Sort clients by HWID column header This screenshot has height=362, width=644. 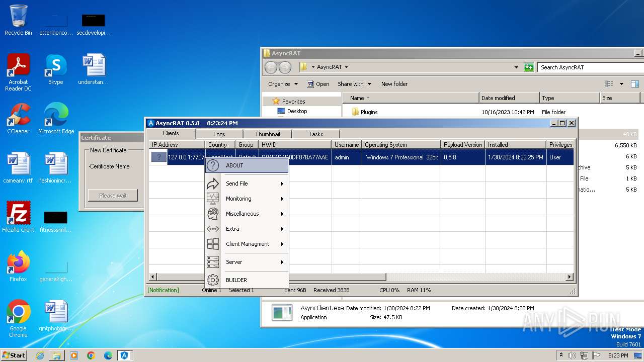pyautogui.click(x=295, y=145)
